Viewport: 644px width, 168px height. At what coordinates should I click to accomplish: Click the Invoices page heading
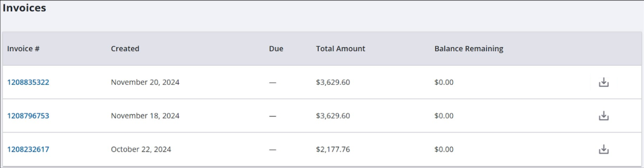[24, 8]
